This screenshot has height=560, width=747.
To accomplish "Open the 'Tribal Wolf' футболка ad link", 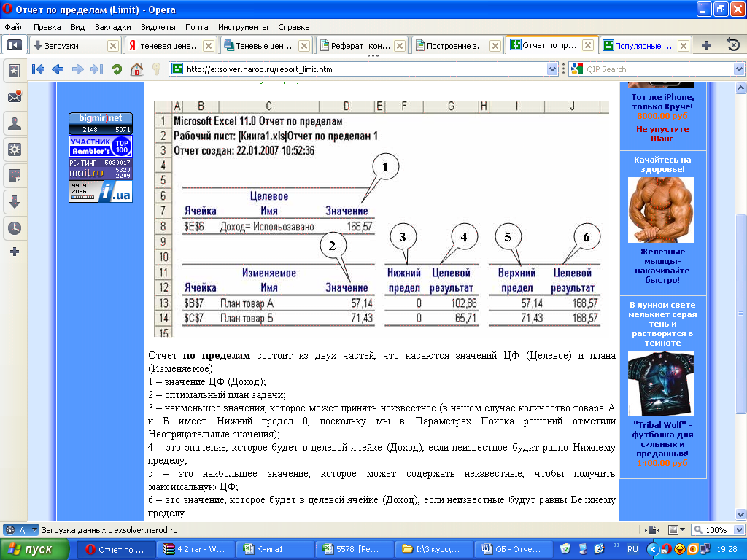I will pyautogui.click(x=662, y=439).
